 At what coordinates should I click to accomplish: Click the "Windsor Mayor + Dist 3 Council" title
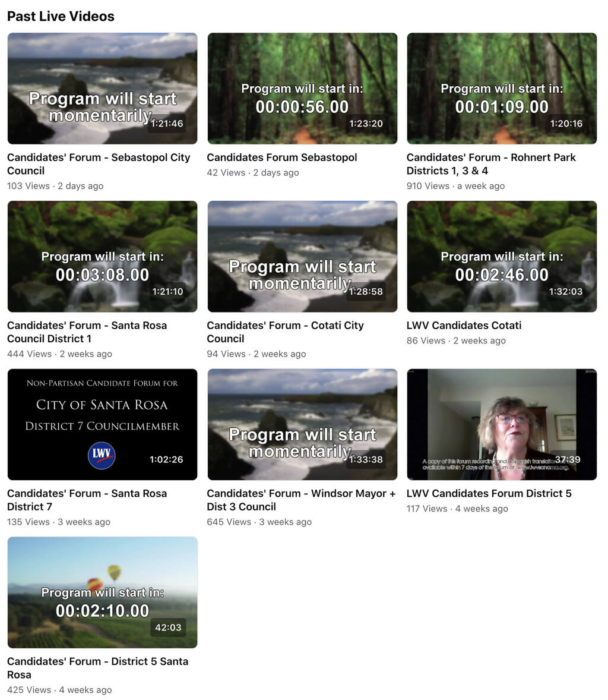point(301,500)
